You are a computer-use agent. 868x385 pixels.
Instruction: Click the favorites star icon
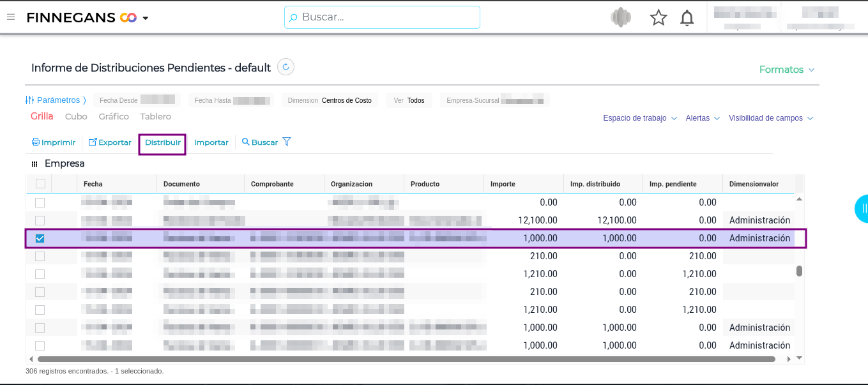(x=658, y=18)
